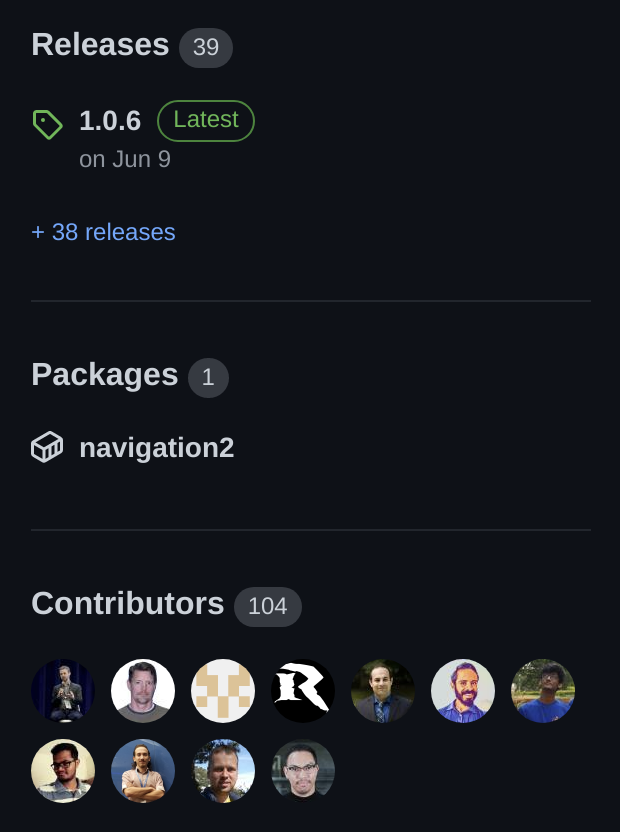Click the 104 contributors count badge
The height and width of the screenshot is (832, 620).
click(x=268, y=606)
